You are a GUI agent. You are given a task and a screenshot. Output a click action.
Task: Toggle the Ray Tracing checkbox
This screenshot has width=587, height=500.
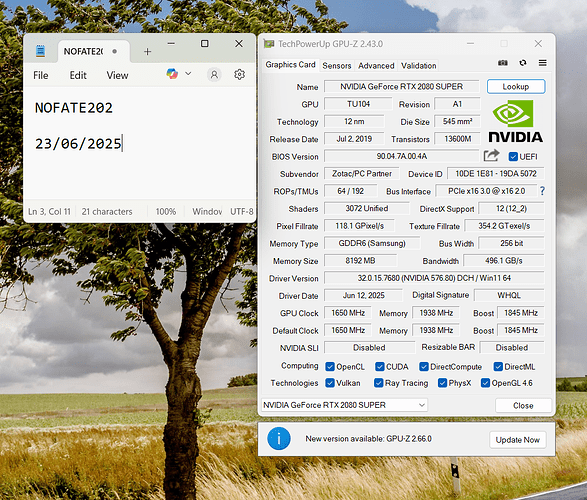[378, 383]
